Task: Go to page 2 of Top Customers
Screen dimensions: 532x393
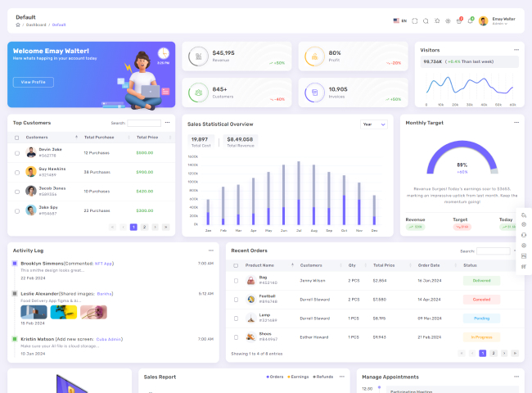Action: click(144, 227)
